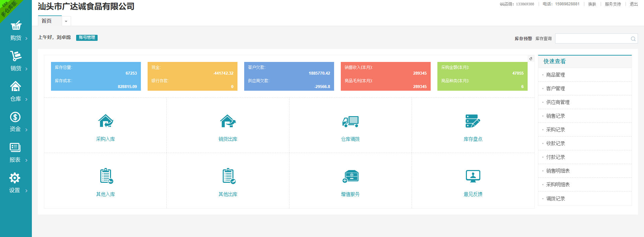The width and height of the screenshot is (644, 237).
Task: Click the 增值服务 label text
Action: [x=351, y=194]
